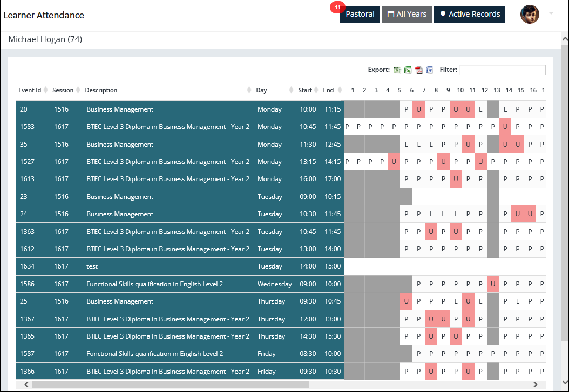
Task: Click the red U mark in event 1586 row
Action: click(493, 284)
